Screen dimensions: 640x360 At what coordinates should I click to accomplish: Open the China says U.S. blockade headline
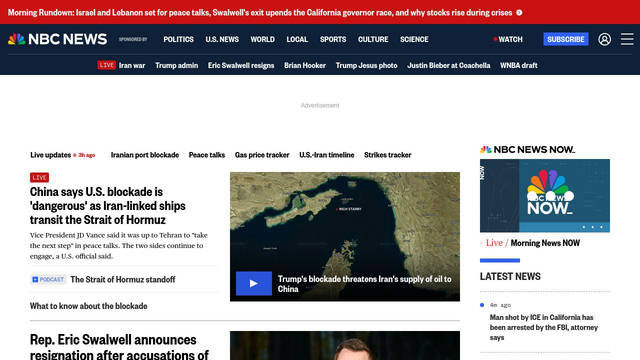pos(108,206)
